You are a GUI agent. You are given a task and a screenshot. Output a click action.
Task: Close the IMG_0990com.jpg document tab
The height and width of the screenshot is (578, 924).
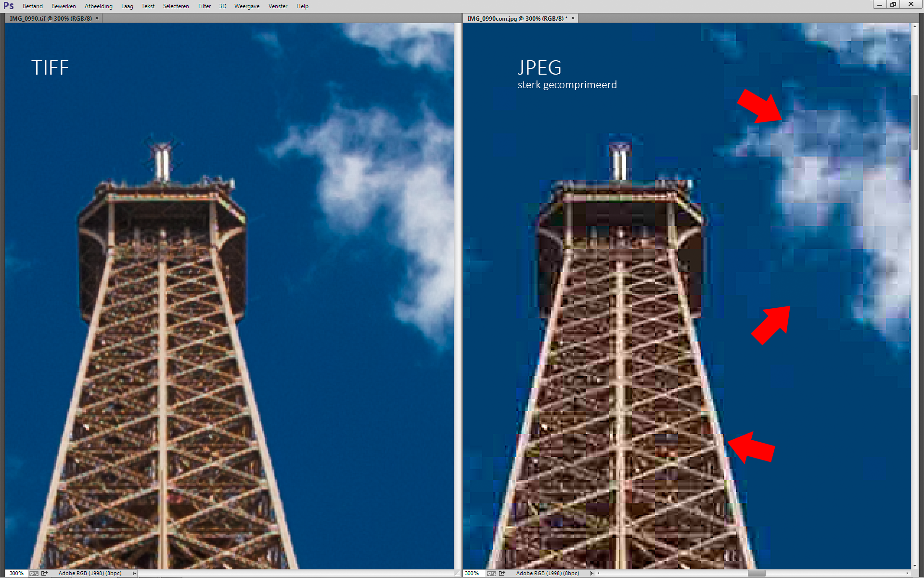pyautogui.click(x=573, y=18)
